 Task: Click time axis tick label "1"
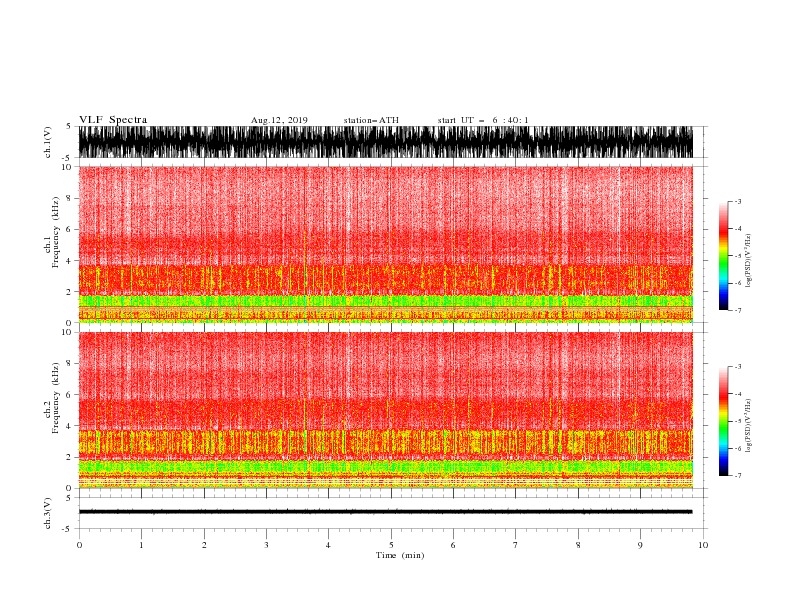[x=141, y=545]
